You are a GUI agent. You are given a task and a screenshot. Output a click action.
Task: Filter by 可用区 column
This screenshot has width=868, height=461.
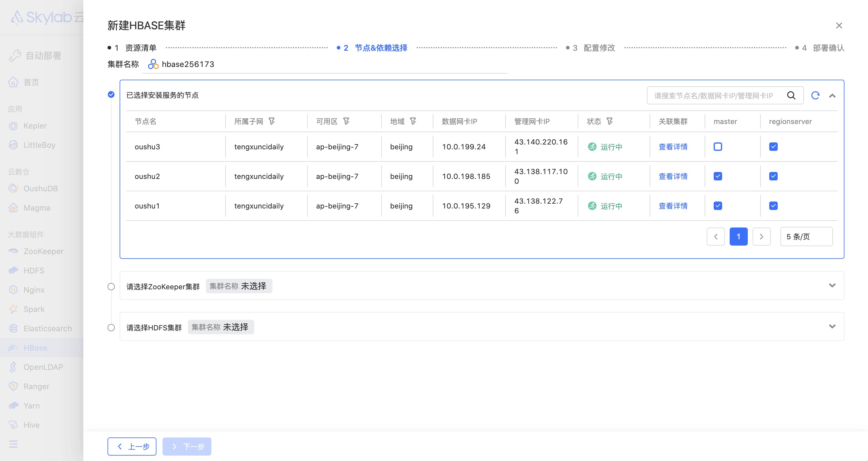click(346, 121)
